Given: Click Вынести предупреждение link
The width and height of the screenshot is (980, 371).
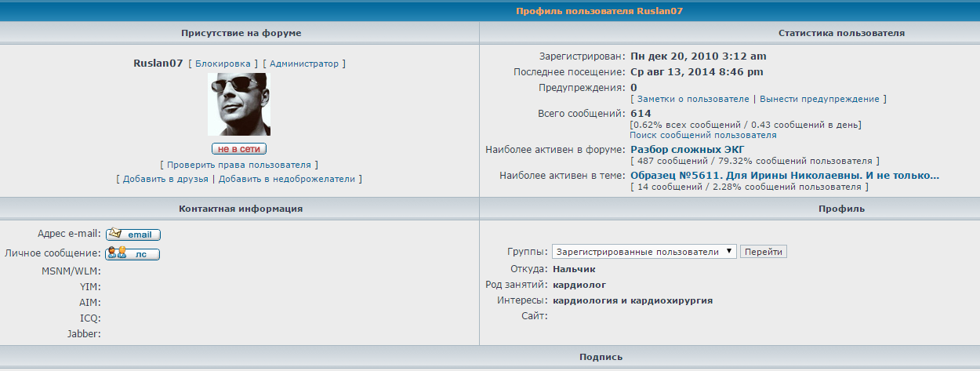Looking at the screenshot, I should tap(820, 99).
